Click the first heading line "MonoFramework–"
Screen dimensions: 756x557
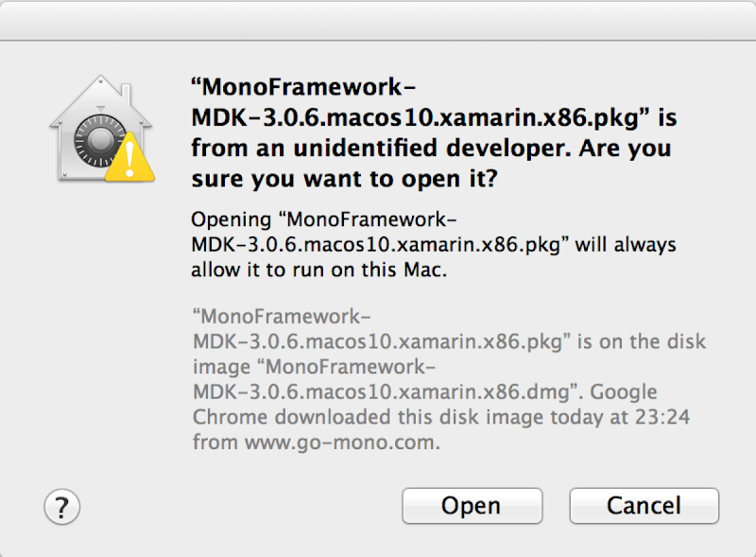click(303, 87)
